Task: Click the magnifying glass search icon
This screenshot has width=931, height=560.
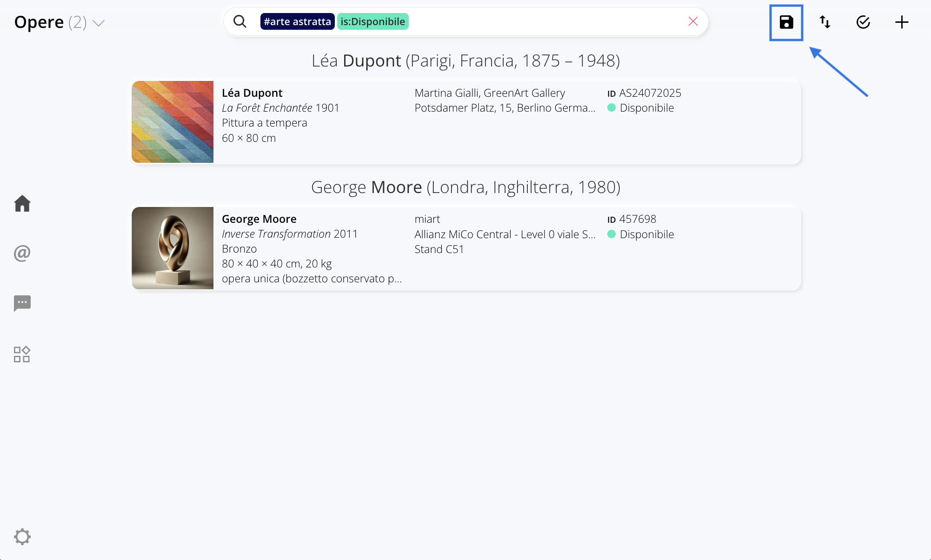Action: coord(240,21)
